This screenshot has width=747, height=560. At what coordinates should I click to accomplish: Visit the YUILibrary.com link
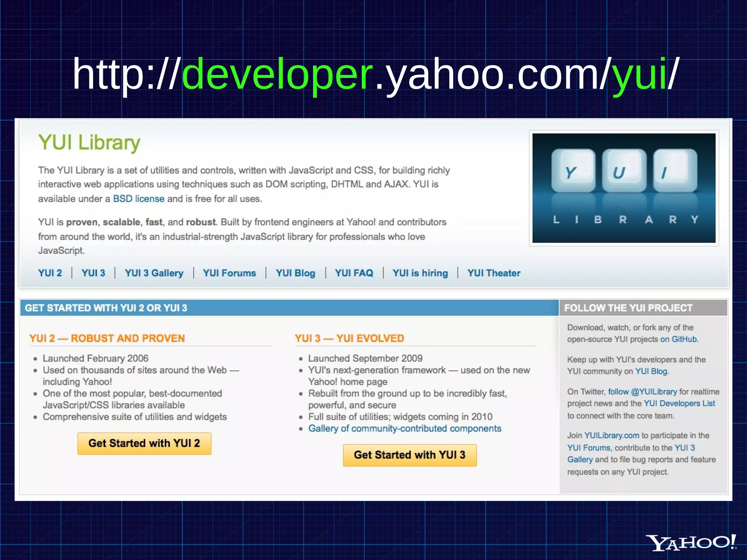coord(612,435)
